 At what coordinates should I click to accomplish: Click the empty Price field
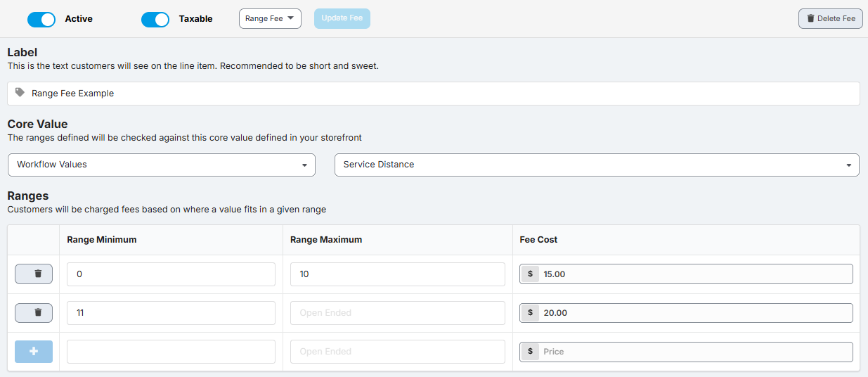click(686, 352)
